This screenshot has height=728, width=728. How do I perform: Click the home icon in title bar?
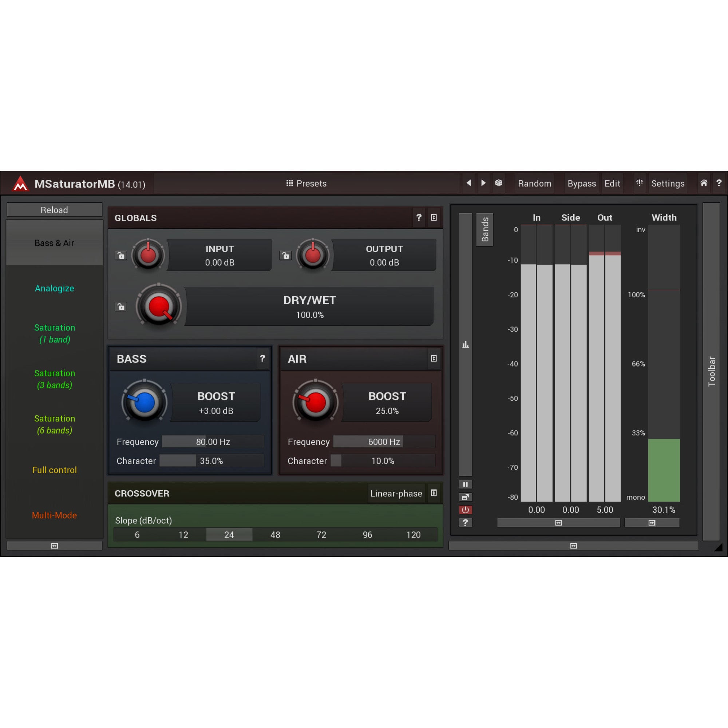click(x=704, y=183)
